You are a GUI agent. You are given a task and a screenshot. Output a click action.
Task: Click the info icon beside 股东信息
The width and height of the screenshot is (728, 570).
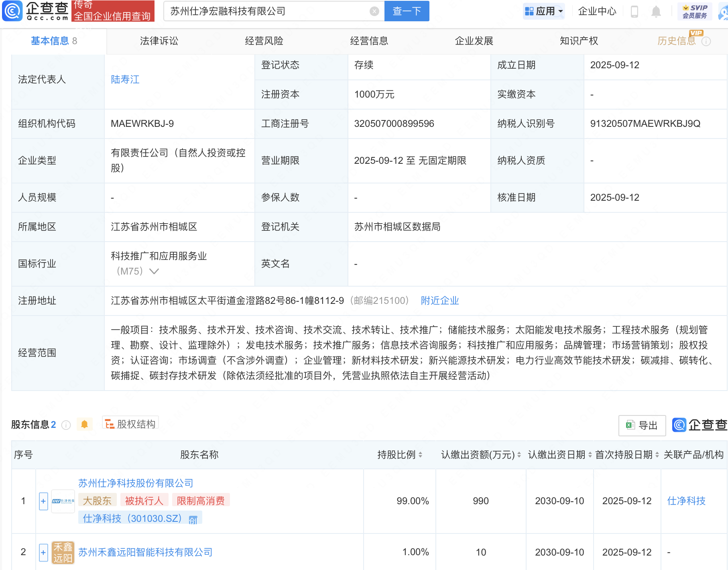pyautogui.click(x=66, y=425)
